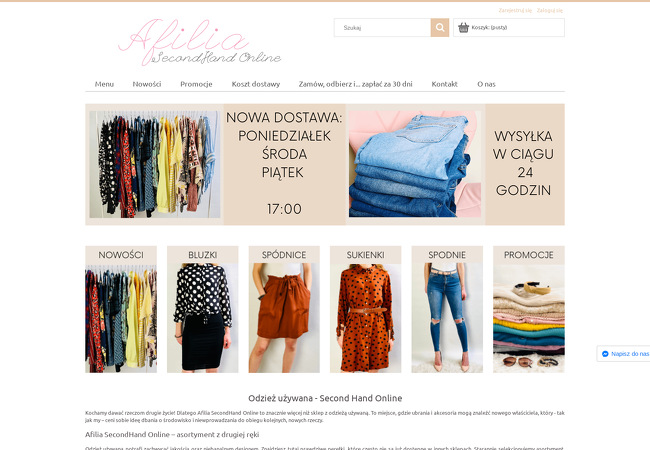Image resolution: width=650 pixels, height=450 pixels.
Task: Open the Menu navigation item
Action: click(104, 84)
